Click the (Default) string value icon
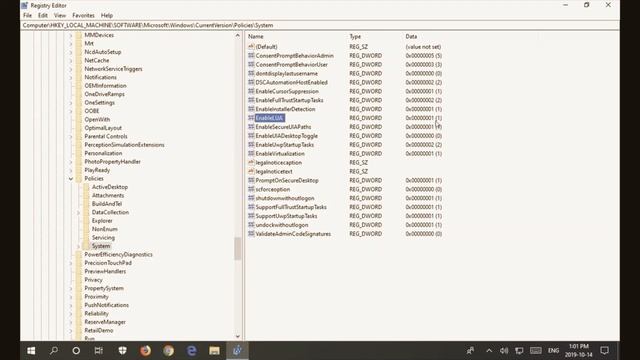The image size is (640, 360). 251,47
